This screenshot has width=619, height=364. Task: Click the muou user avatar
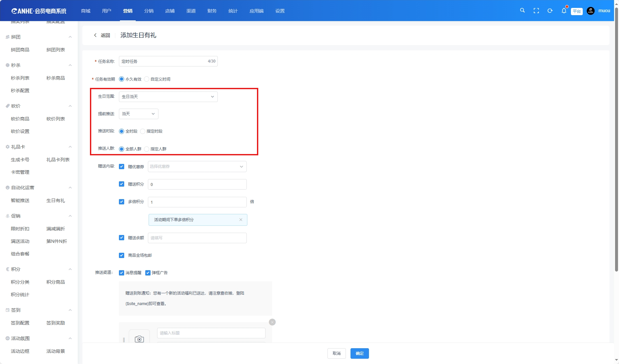tap(590, 11)
